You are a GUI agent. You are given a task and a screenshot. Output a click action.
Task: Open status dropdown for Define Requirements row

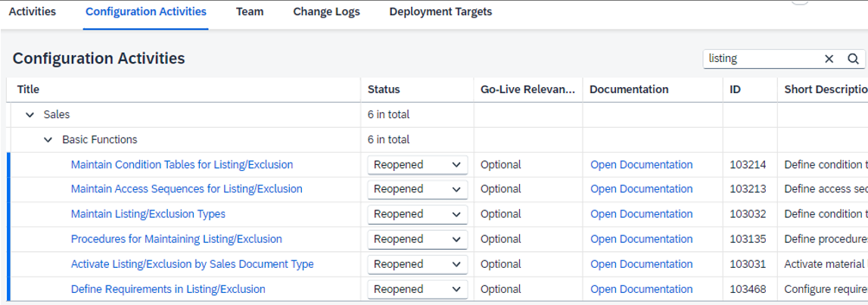pos(418,289)
